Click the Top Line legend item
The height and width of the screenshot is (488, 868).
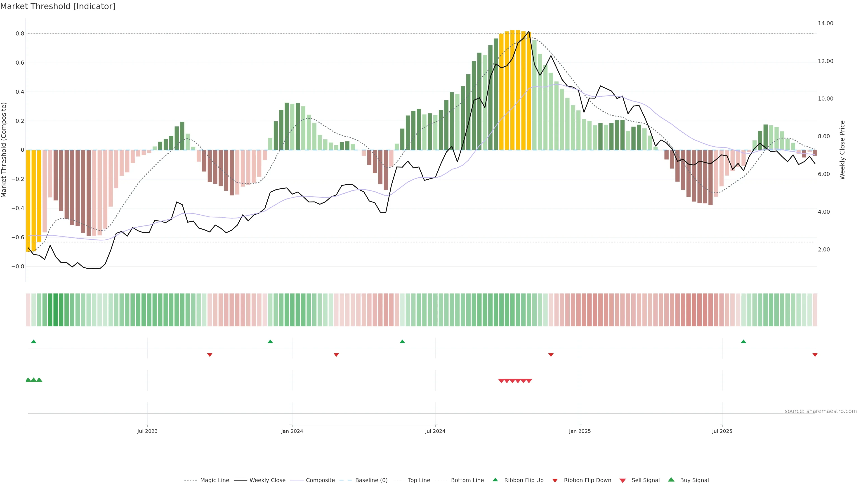pos(419,480)
